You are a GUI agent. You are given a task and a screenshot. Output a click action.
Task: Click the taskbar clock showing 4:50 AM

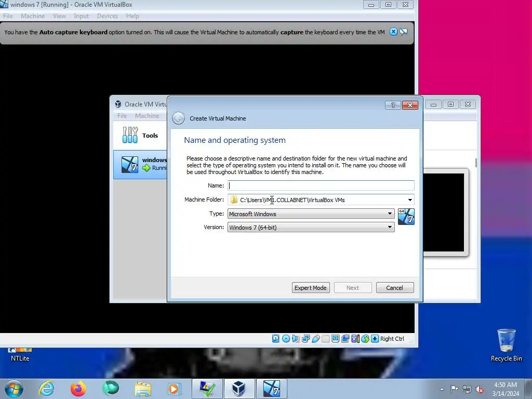pyautogui.click(x=506, y=389)
